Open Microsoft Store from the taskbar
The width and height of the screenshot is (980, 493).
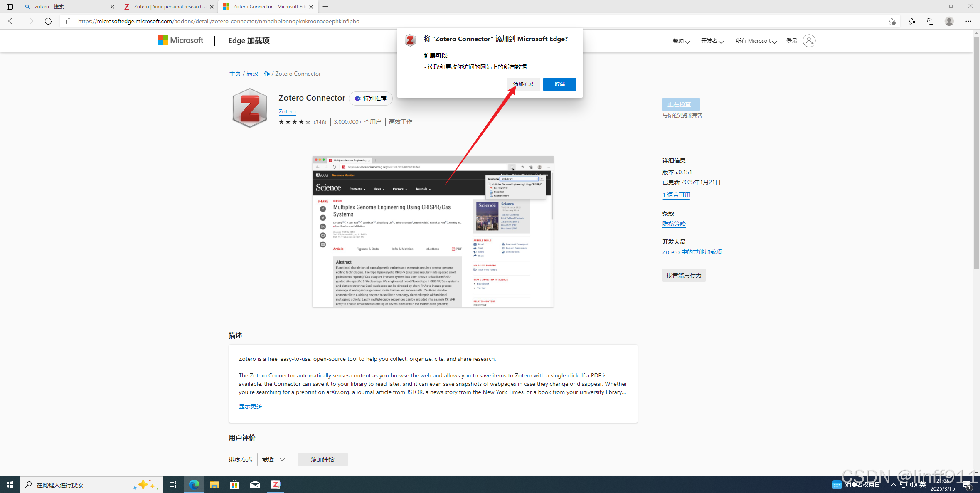pos(235,485)
